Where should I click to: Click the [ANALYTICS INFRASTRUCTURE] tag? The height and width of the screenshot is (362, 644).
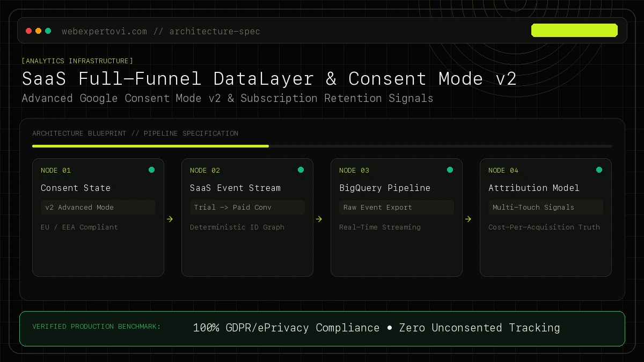pyautogui.click(x=77, y=61)
